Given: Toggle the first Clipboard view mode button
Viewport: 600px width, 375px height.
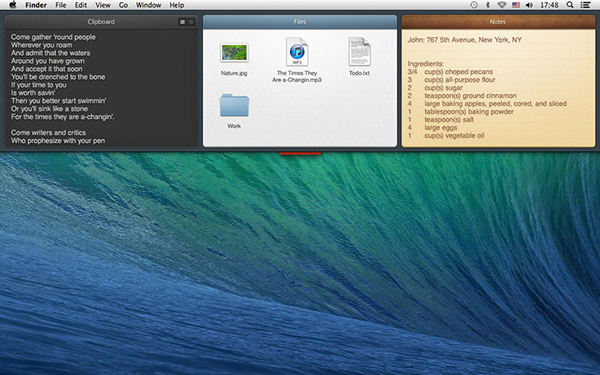Looking at the screenshot, I should 183,22.
